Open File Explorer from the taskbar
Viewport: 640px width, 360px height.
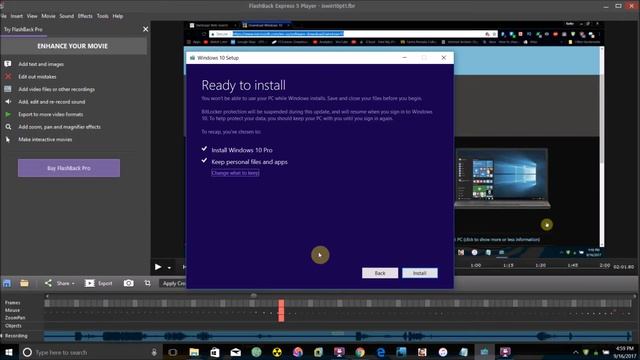194,352
